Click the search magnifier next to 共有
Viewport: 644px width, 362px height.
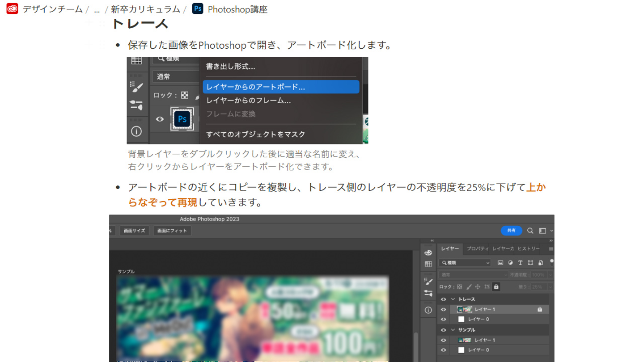pos(530,231)
